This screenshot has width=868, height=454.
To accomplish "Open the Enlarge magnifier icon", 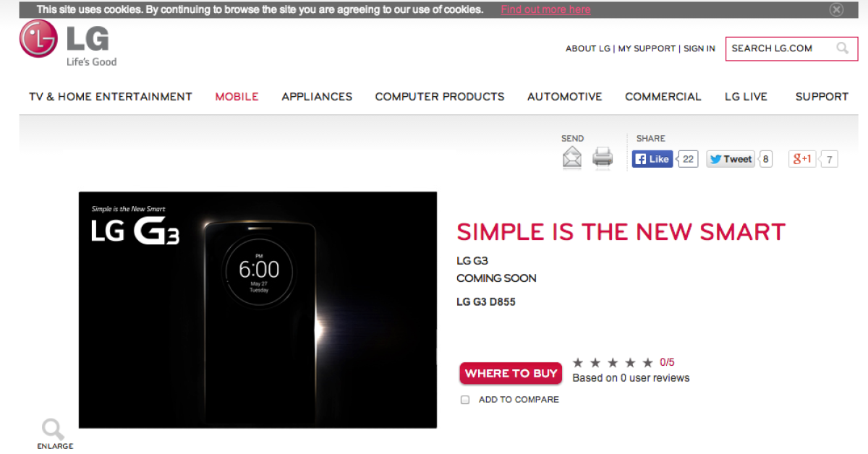I will coord(54,429).
